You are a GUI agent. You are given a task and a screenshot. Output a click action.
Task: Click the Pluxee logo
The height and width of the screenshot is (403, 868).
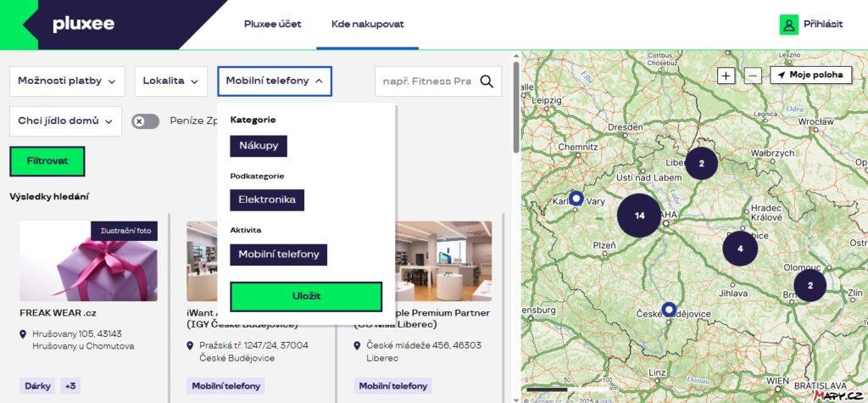pos(83,24)
